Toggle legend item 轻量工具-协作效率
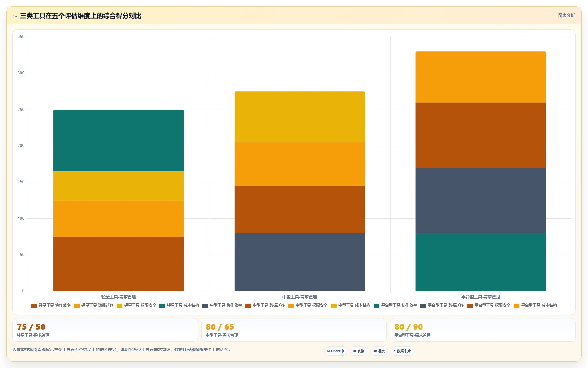This screenshot has height=368, width=588. [51, 305]
